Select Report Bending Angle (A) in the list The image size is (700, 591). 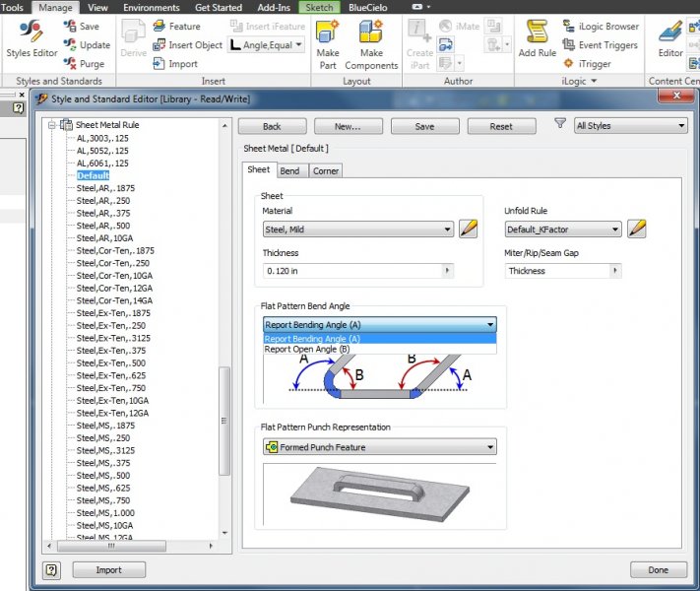pyautogui.click(x=379, y=339)
